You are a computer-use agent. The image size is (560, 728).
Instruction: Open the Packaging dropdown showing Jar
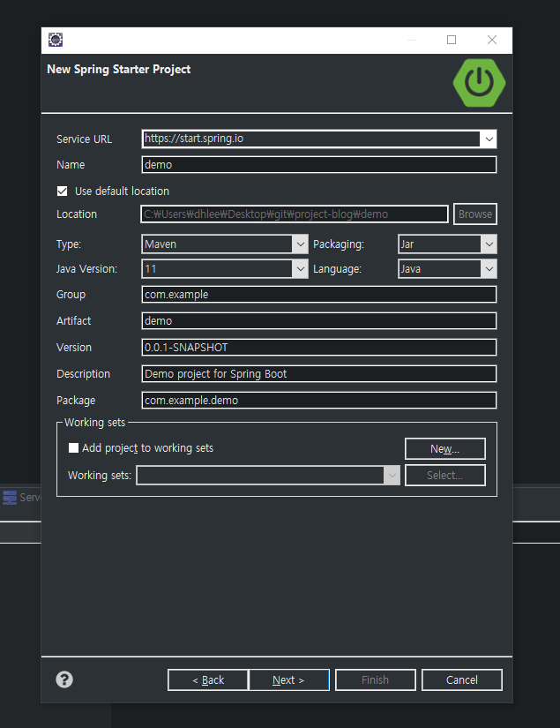447,244
